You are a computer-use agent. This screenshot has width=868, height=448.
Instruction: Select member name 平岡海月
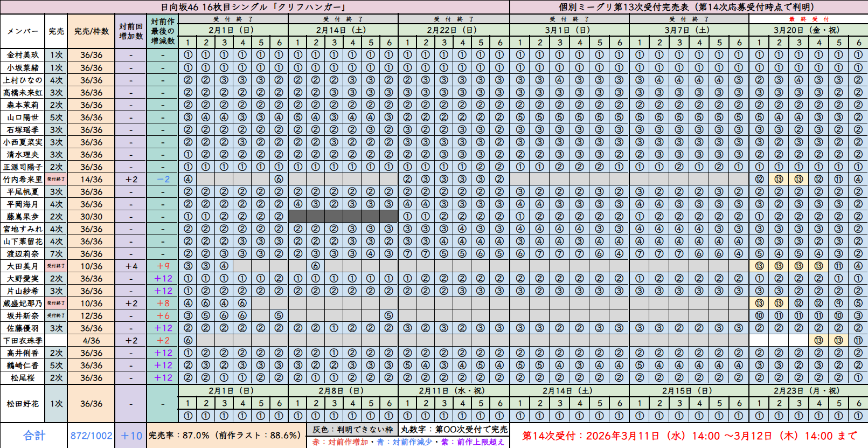tap(23, 204)
